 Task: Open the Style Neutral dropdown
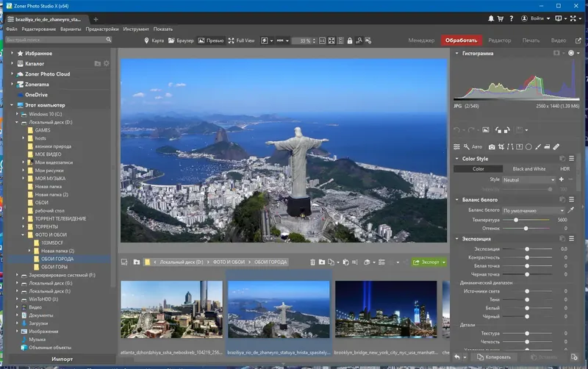(x=528, y=179)
